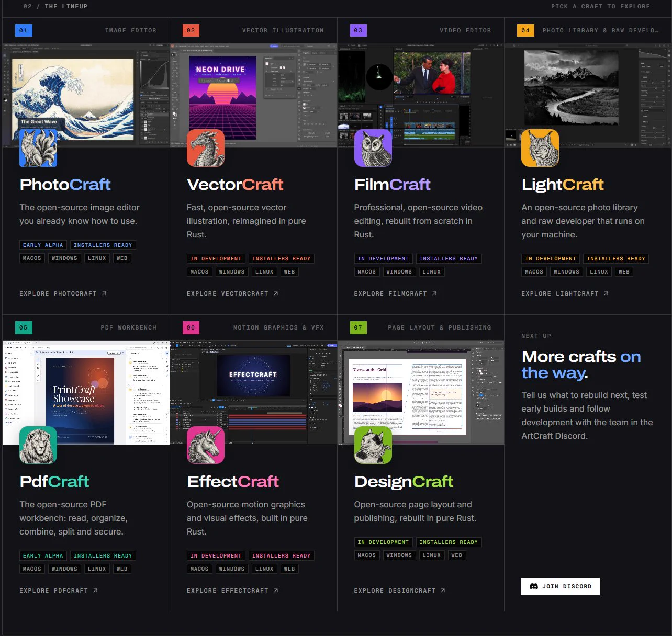This screenshot has height=636, width=672.
Task: Open the PrintCraft Showcase PdfCraft screenshot
Action: tap(86, 392)
